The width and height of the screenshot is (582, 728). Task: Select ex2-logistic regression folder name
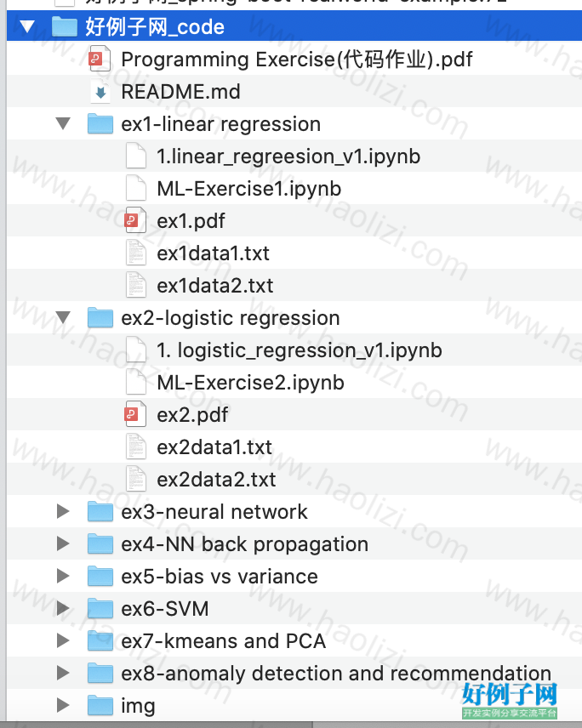[231, 318]
